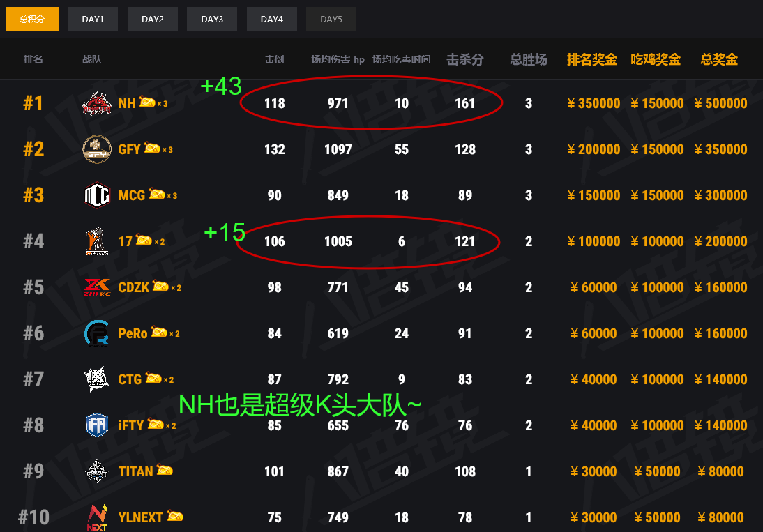Click the chicken icon beside GFY
This screenshot has width=763, height=532.
pyautogui.click(x=152, y=148)
